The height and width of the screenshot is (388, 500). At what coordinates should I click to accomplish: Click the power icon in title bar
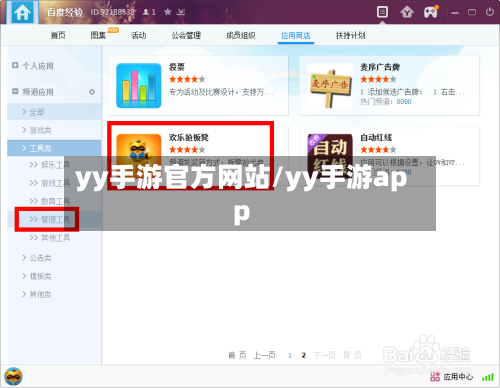tap(489, 12)
